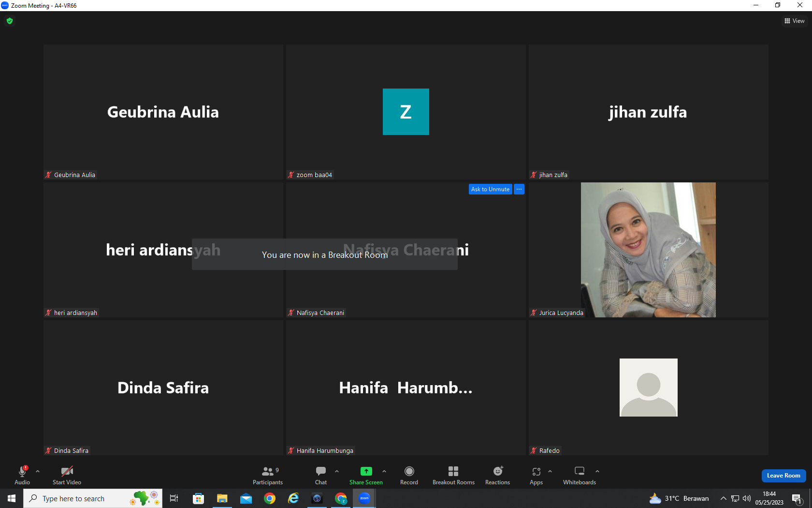The width and height of the screenshot is (812, 508).
Task: Open the Participants panel icon
Action: [267, 471]
